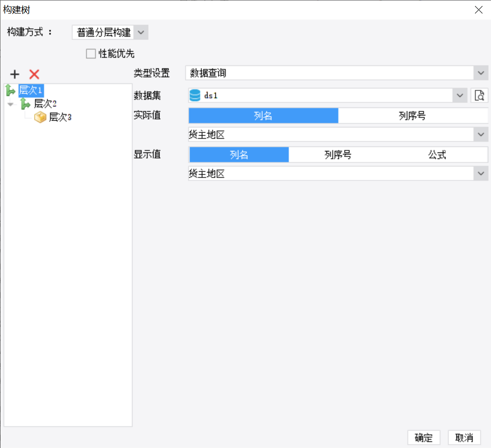This screenshot has width=491, height=448.
Task: Expand the 类型设置 dropdown list
Action: pos(481,73)
